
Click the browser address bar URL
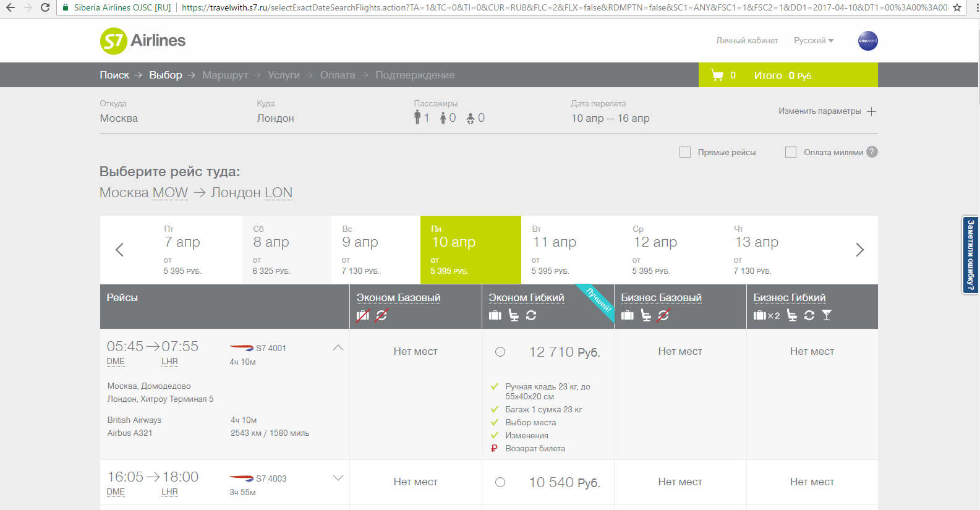click(x=565, y=7)
